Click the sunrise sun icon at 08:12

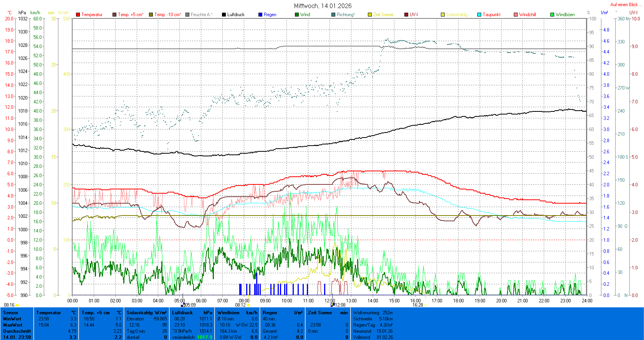coord(248,305)
